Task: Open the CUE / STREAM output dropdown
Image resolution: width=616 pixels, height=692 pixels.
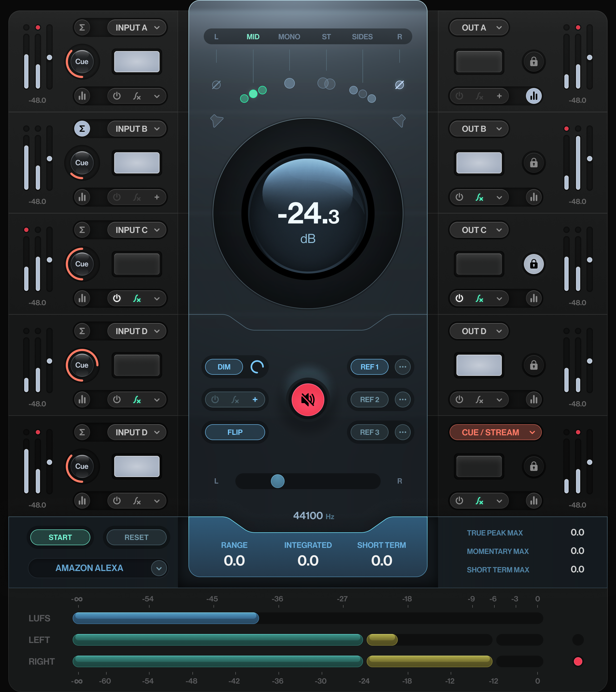Action: tap(495, 432)
